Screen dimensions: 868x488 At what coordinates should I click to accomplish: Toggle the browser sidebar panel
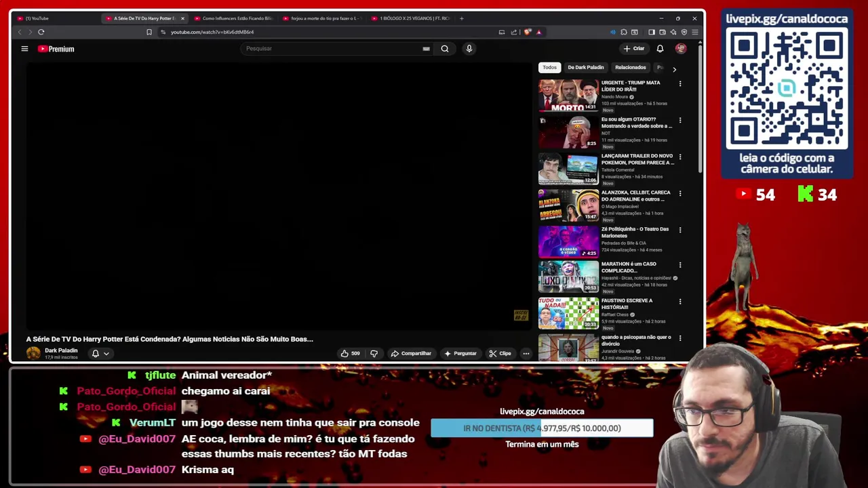pos(652,32)
